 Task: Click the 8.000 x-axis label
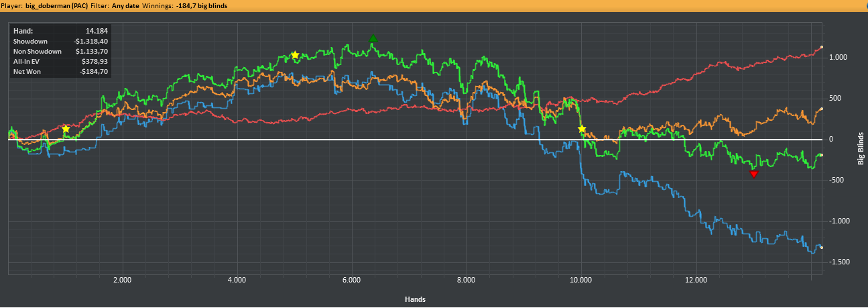pos(466,280)
